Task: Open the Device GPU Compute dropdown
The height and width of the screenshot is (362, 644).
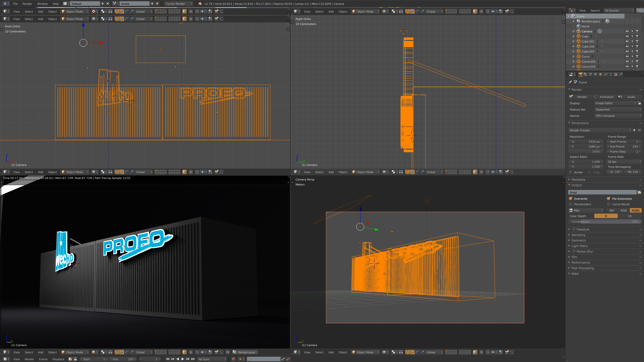Action: coord(617,116)
